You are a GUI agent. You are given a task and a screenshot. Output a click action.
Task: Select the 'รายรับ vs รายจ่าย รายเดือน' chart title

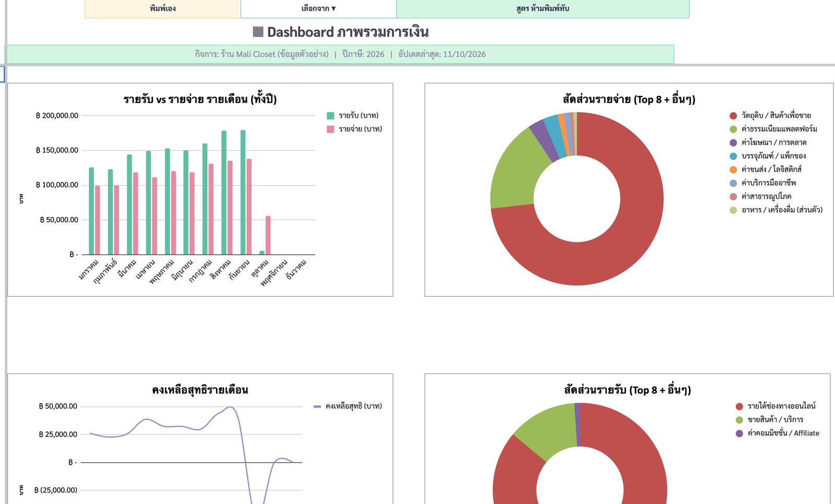pyautogui.click(x=200, y=99)
